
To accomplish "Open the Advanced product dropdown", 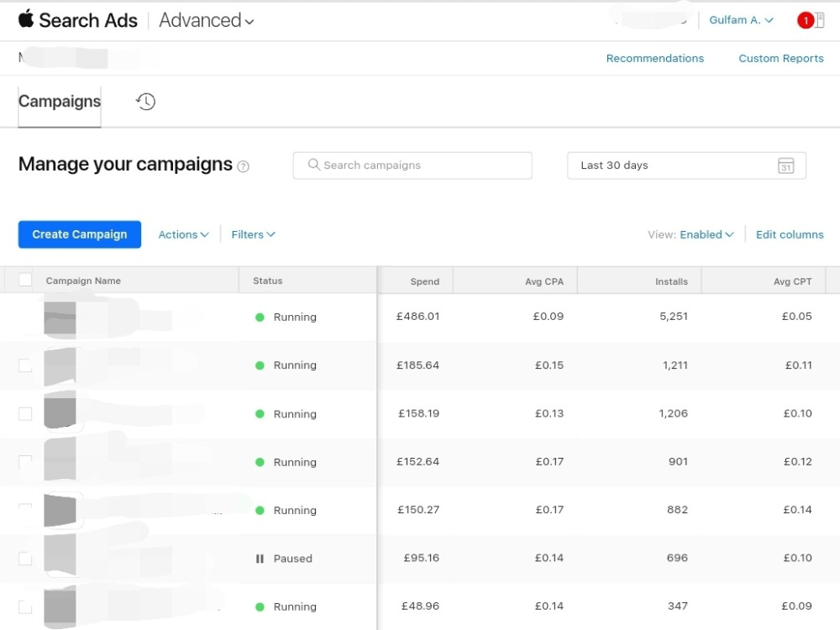I will click(207, 20).
